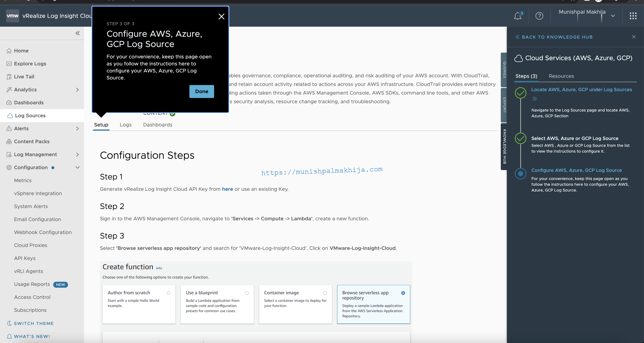
Task: Select Browse serverless app repository radio
Action: point(403,293)
